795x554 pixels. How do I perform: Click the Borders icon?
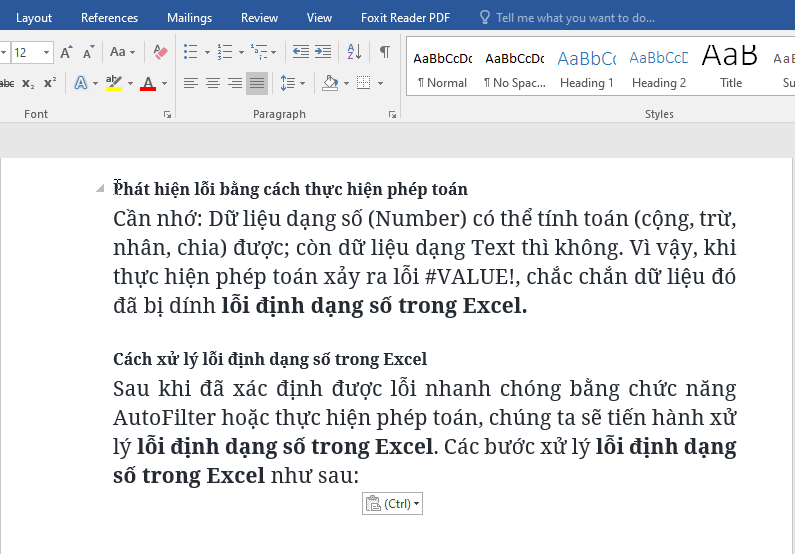point(364,83)
